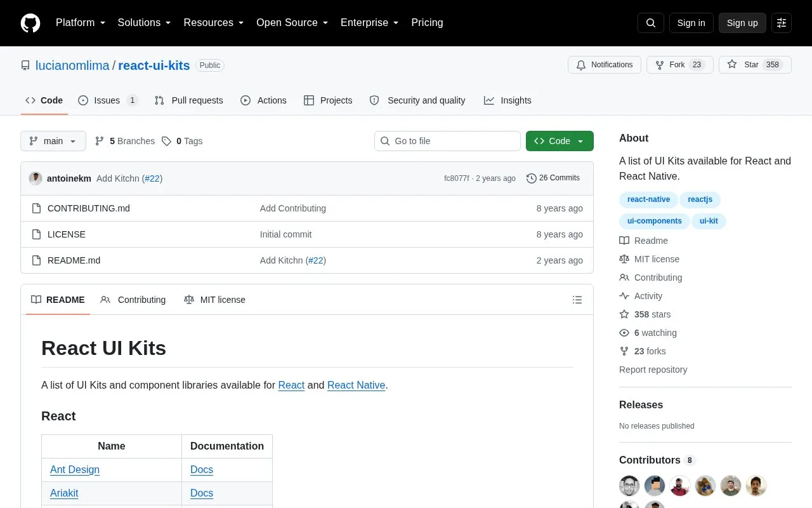Select the Contributing tab in README panel
812x508 pixels.
point(133,300)
